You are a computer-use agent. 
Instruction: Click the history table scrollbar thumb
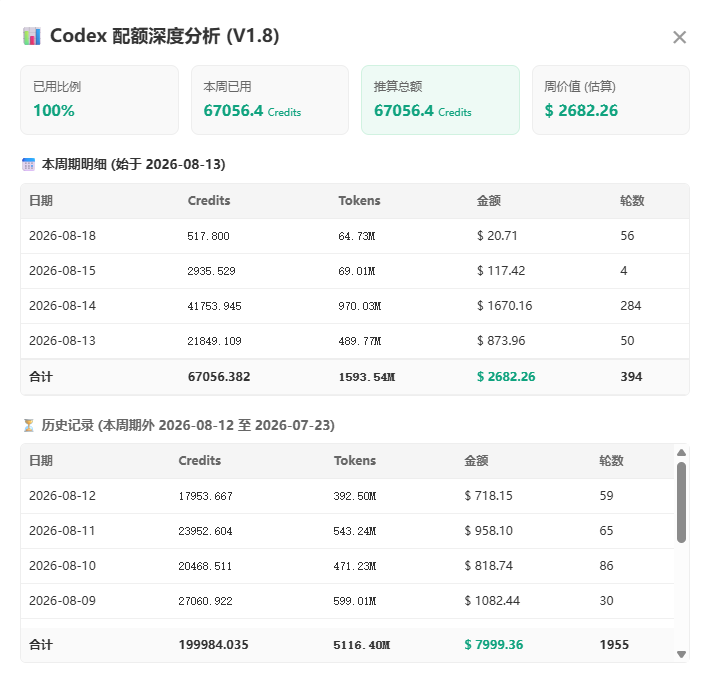pos(681,502)
